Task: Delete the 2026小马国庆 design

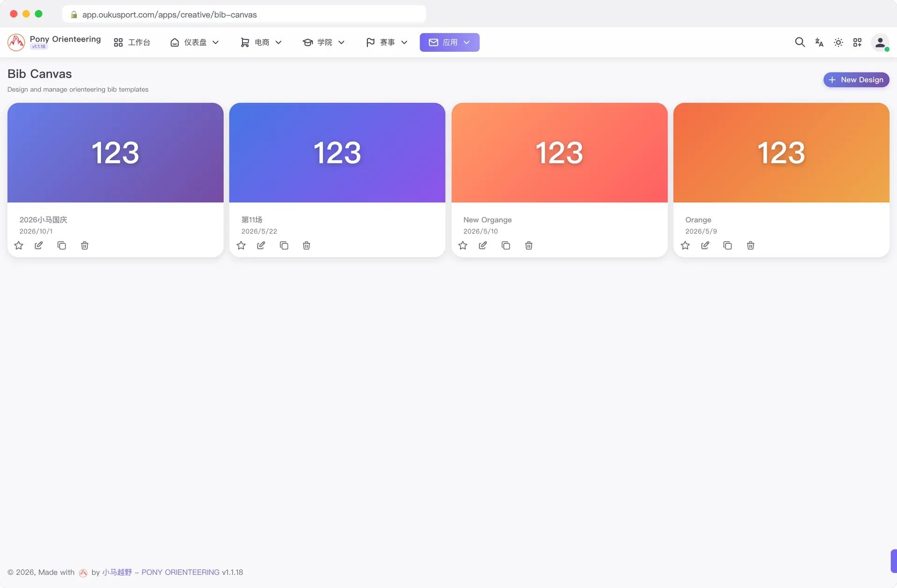Action: [85, 245]
